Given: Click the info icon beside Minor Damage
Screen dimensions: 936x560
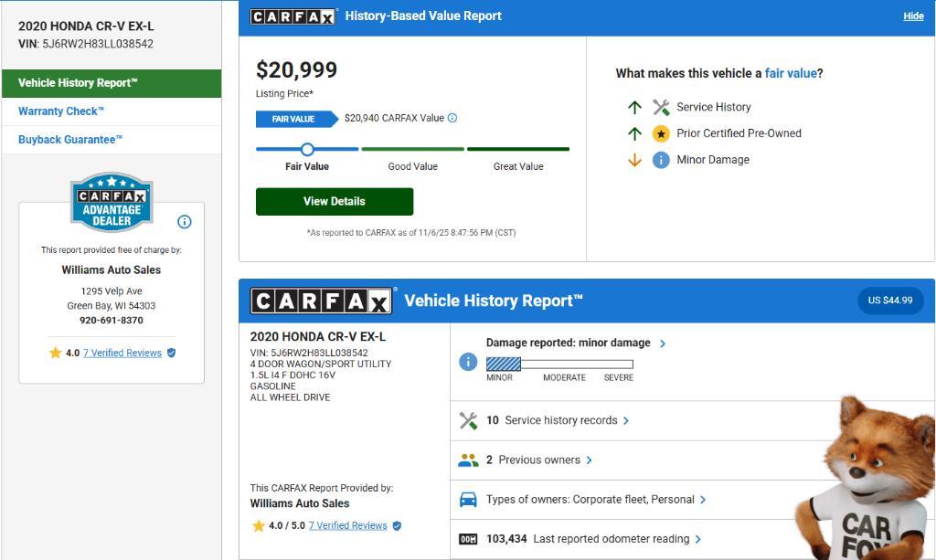Looking at the screenshot, I should [x=659, y=159].
